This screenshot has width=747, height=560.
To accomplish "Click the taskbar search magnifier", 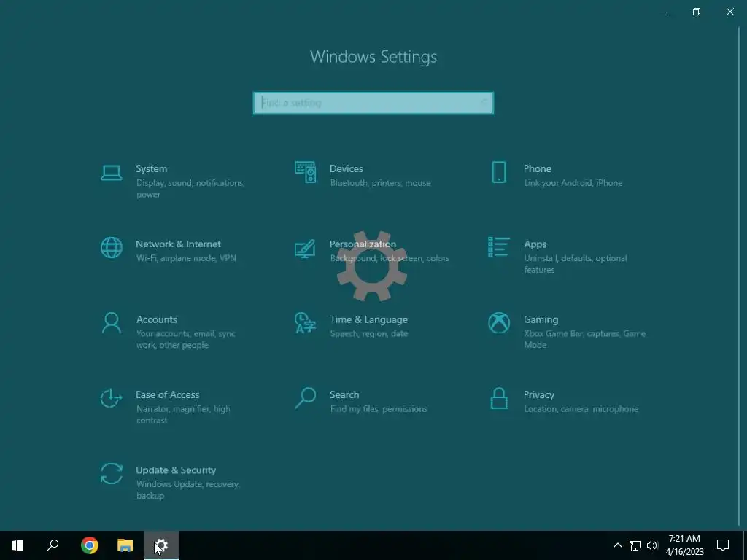I will coord(53,545).
